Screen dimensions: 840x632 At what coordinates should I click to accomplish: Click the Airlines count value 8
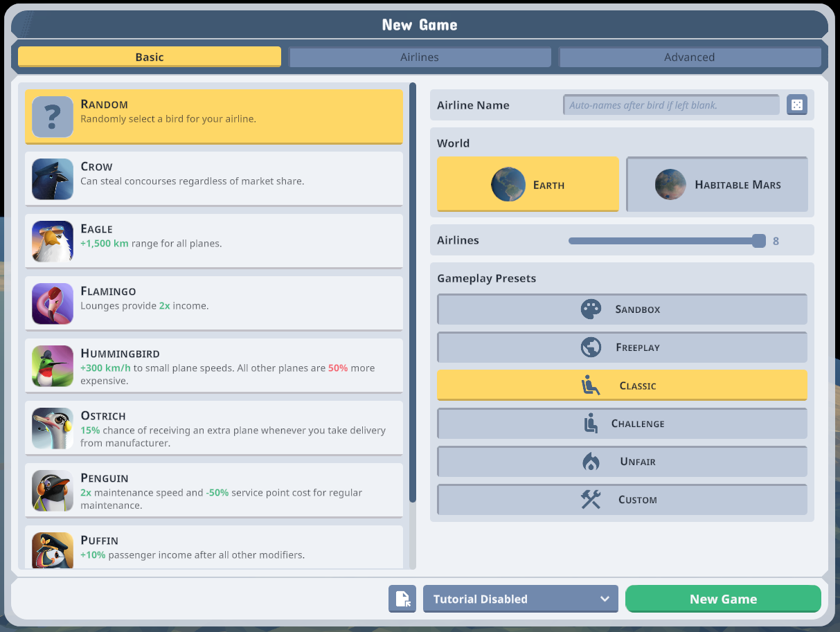776,241
